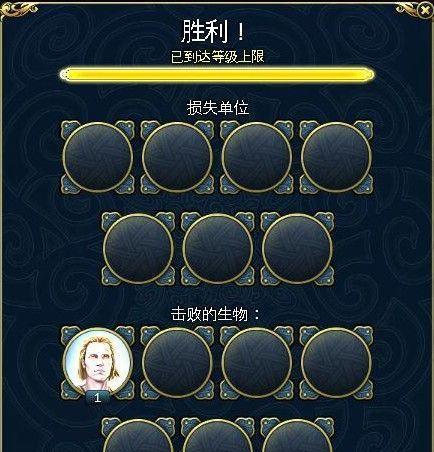
Task: Click bottom-left partially visible creature slot
Action: (x=138, y=435)
